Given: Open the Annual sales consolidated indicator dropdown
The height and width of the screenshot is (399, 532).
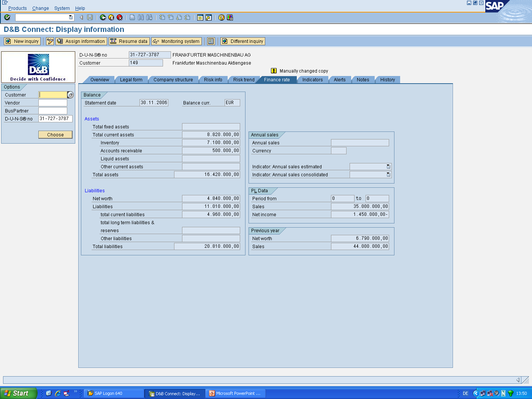Looking at the screenshot, I should pos(388,175).
